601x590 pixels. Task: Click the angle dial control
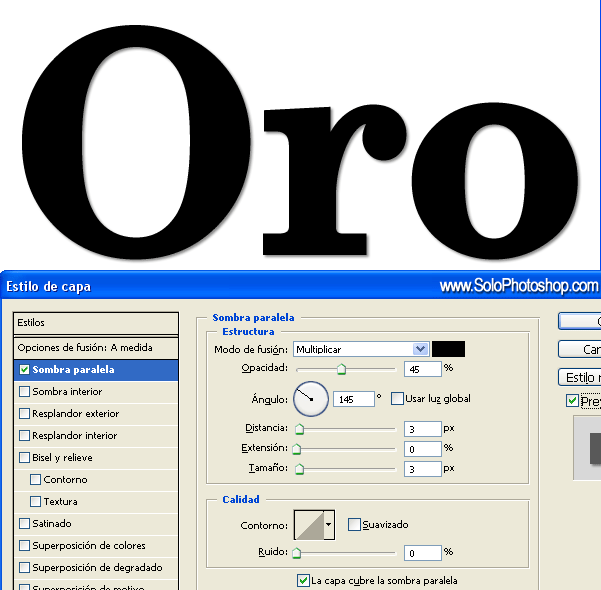pyautogui.click(x=312, y=399)
